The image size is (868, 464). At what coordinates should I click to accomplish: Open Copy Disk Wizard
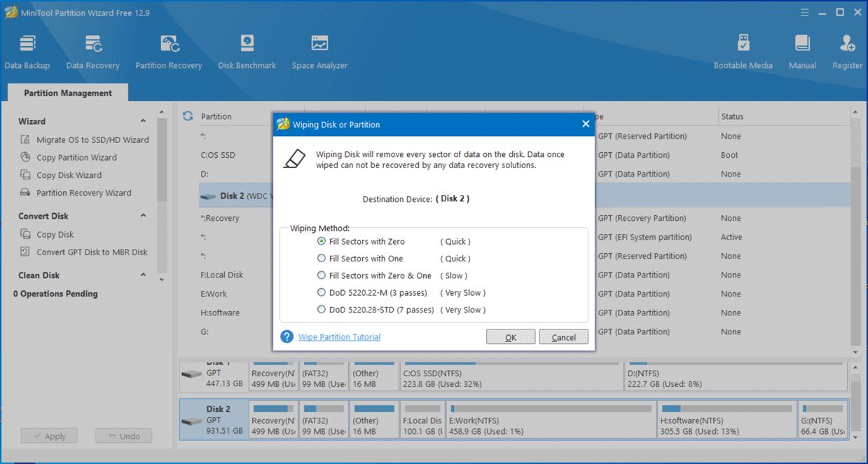click(x=69, y=175)
